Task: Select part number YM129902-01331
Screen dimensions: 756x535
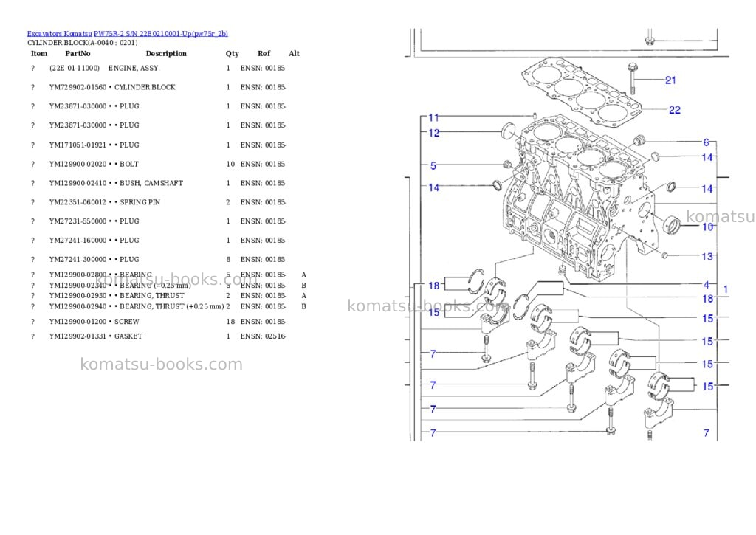Action: pos(78,336)
